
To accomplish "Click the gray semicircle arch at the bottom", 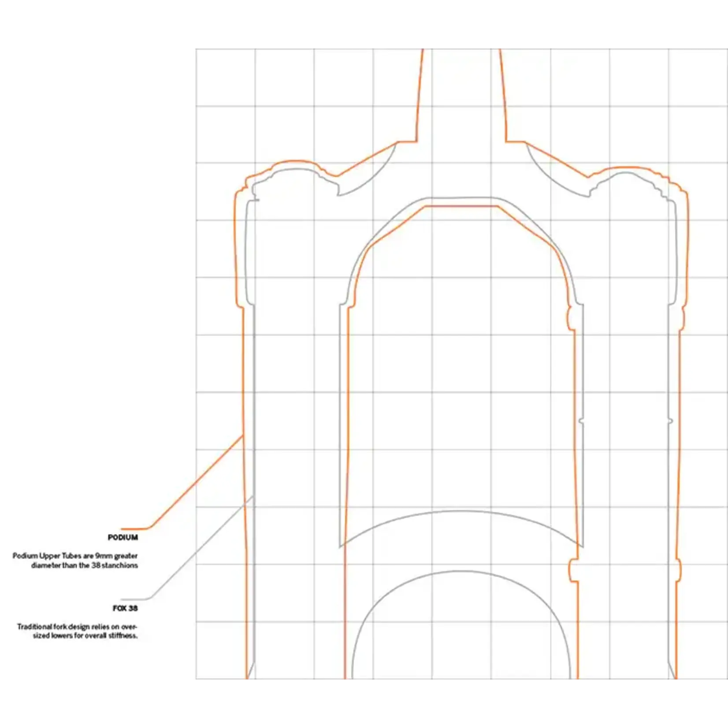I will 461,572.
